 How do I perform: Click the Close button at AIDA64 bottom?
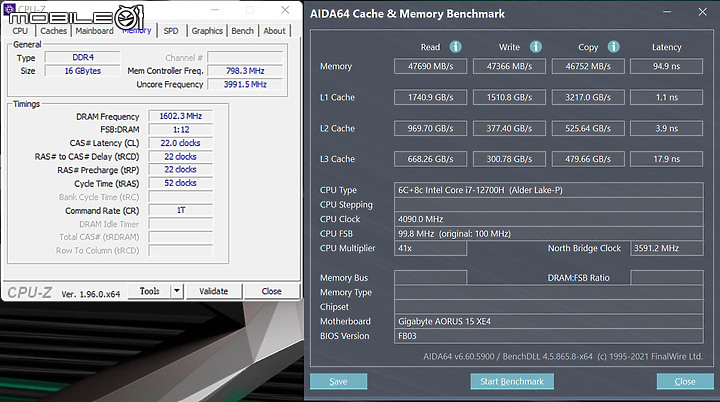[685, 381]
